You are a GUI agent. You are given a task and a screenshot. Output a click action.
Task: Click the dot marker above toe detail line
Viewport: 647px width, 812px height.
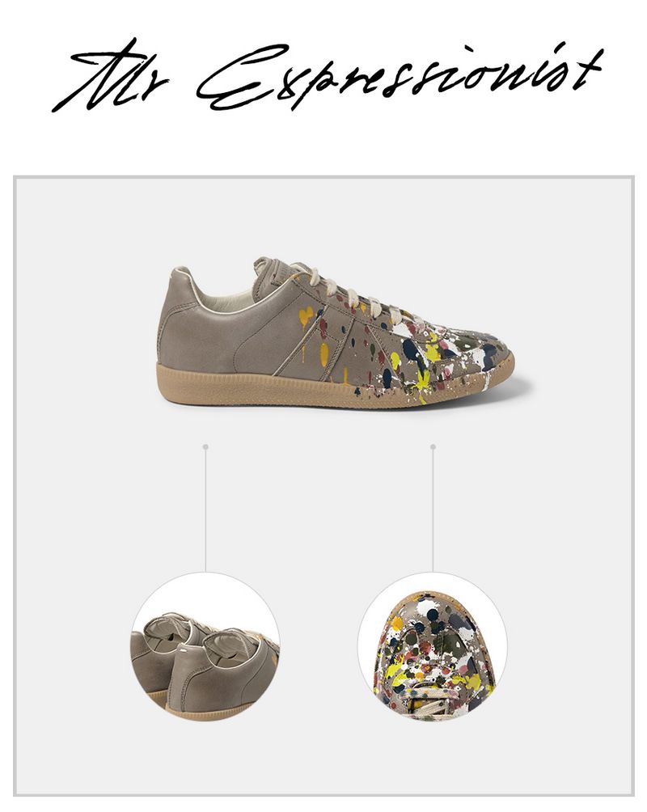coord(433,446)
